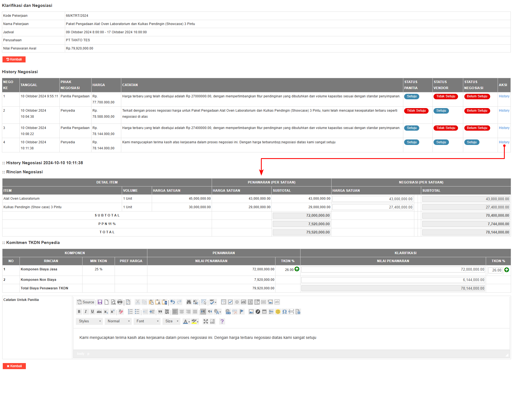The height and width of the screenshot is (420, 513).
Task: Click the Print icon in editor toolbar
Action: (x=120, y=302)
